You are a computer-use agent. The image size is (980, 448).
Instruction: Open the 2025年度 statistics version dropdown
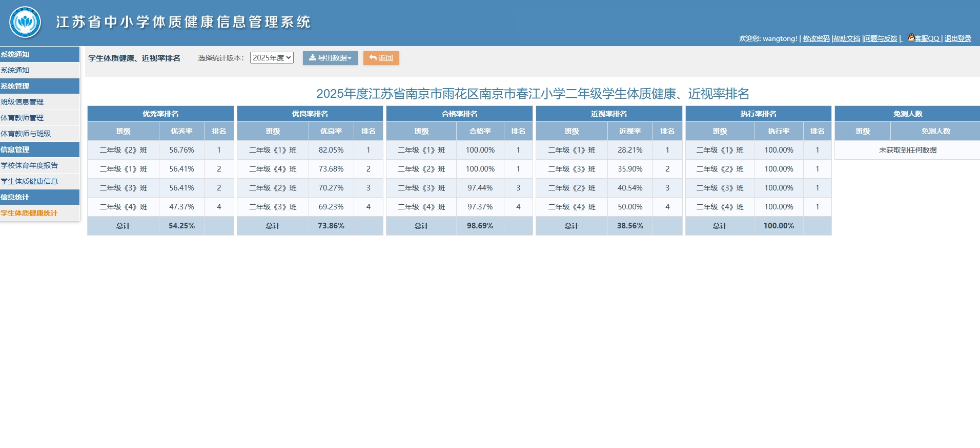[272, 58]
